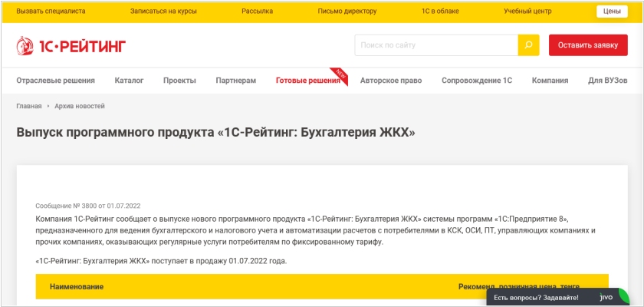Screen dimensions: 644x307
Task: Go to Архив новостей breadcrumb
Action: click(x=80, y=106)
